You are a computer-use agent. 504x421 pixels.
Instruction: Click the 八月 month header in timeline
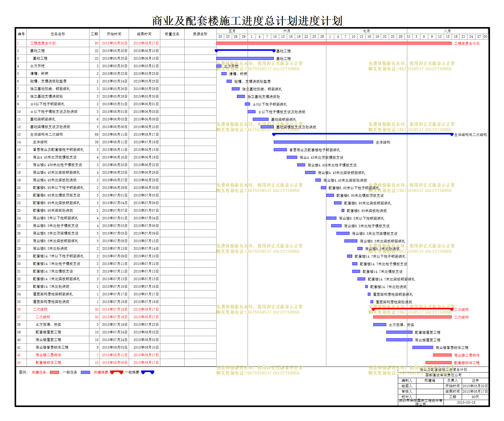pyautogui.click(x=447, y=31)
